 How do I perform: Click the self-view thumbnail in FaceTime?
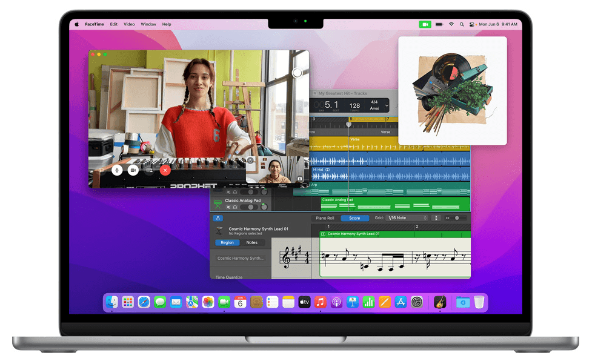(x=275, y=170)
